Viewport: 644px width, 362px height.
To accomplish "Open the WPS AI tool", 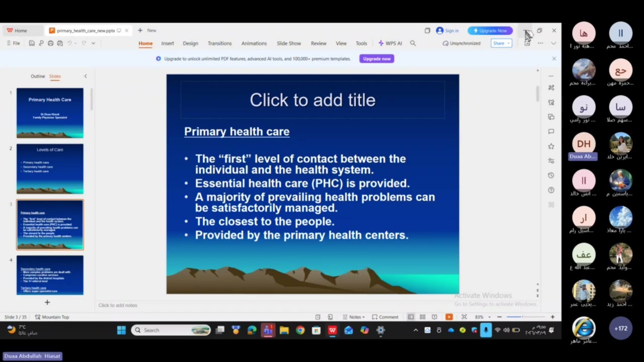I will pos(390,43).
